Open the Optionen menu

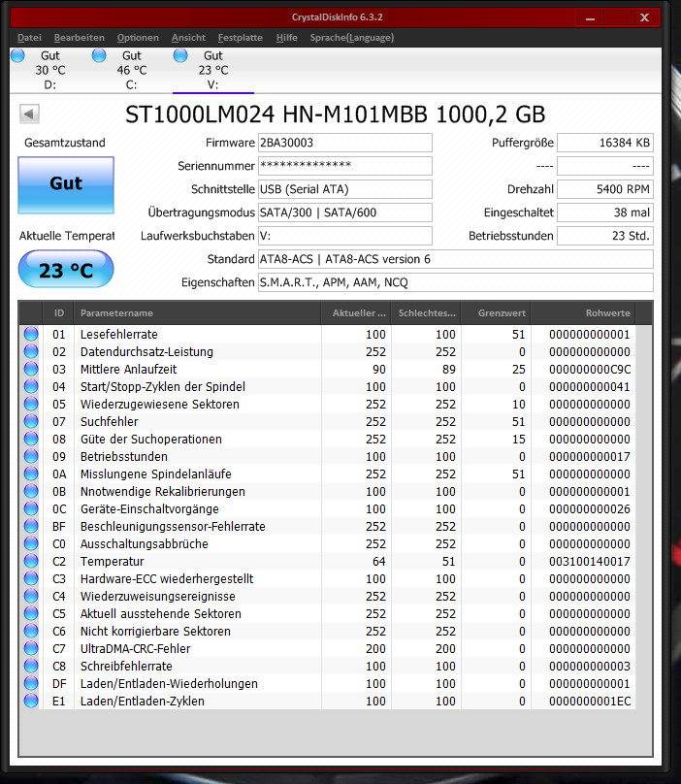(138, 38)
